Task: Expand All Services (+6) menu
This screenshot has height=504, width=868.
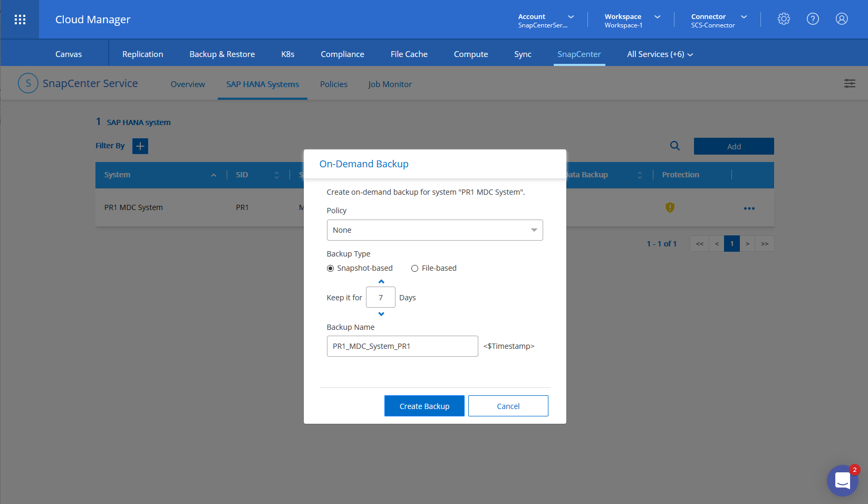Action: pos(660,54)
